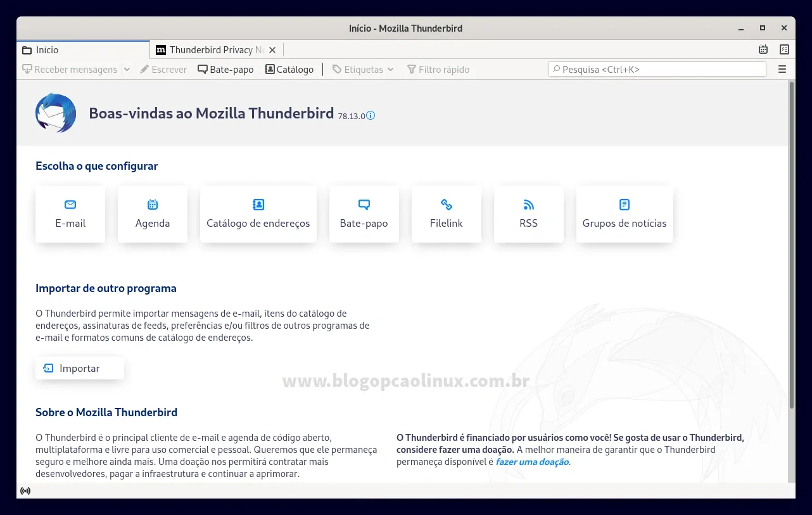Click the mozilla icon on the Privacy Notice tab
Screen dimensions: 812x515
(161, 50)
